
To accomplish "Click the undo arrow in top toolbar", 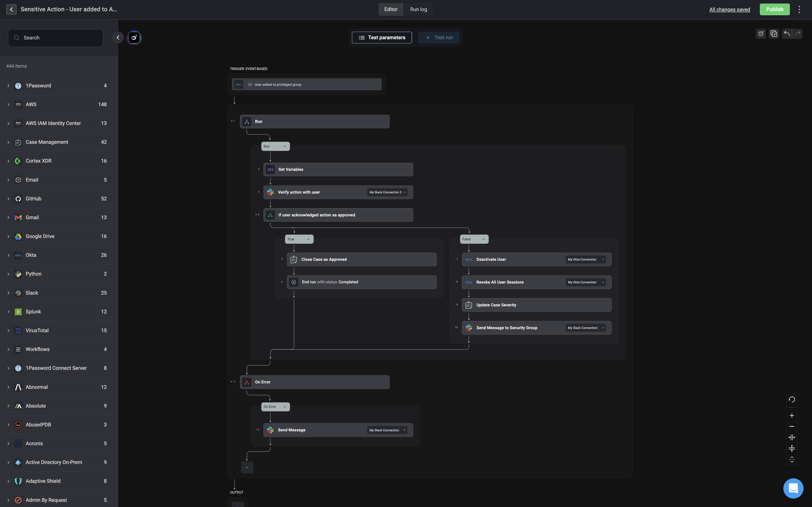I will (787, 34).
